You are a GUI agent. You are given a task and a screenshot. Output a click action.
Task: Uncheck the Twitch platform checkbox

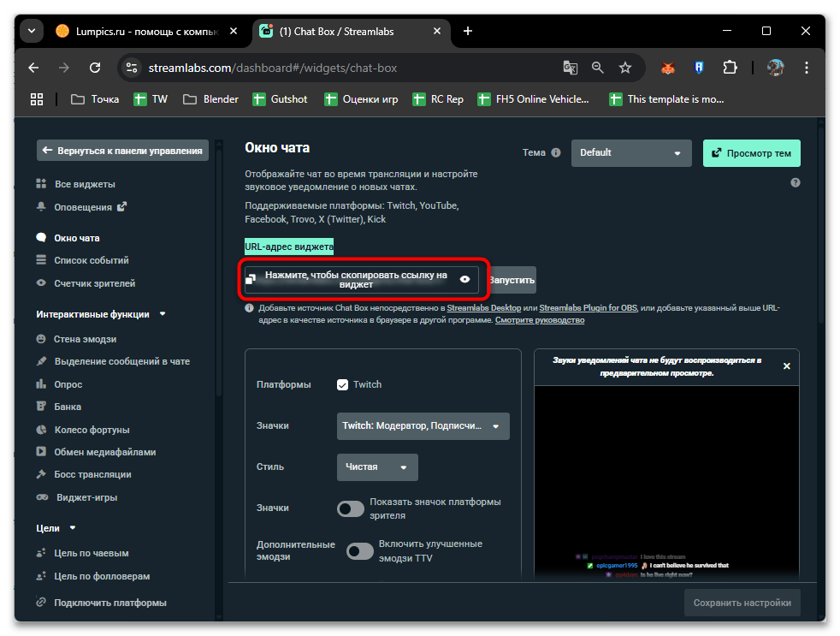click(x=343, y=384)
